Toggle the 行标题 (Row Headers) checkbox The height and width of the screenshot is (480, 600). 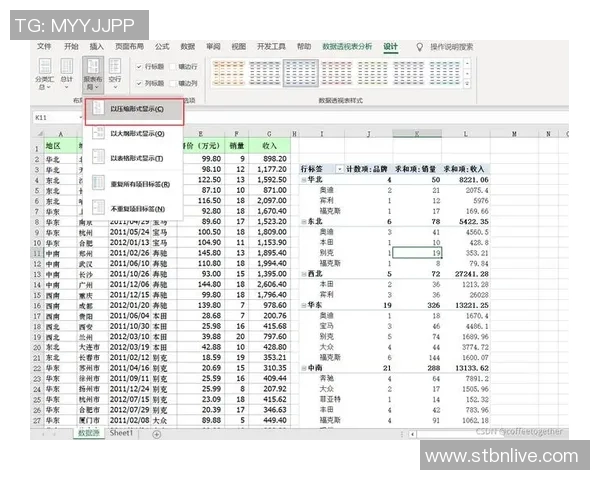tap(150, 67)
